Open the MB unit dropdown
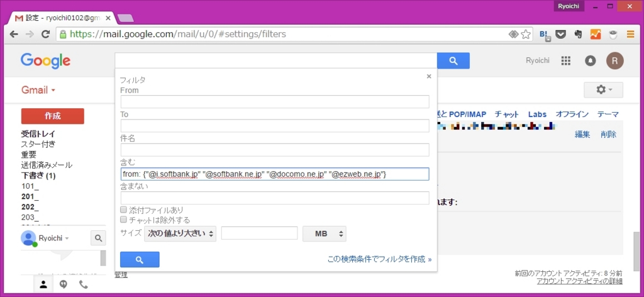Image resolution: width=644 pixels, height=297 pixels. 325,233
